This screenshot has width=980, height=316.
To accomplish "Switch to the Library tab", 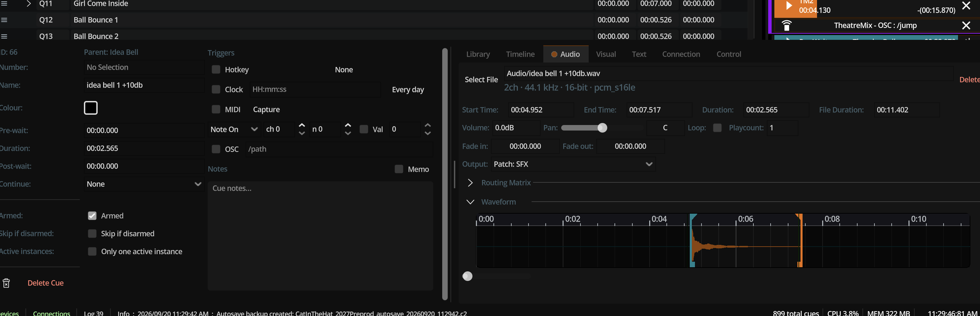I will pyautogui.click(x=478, y=54).
